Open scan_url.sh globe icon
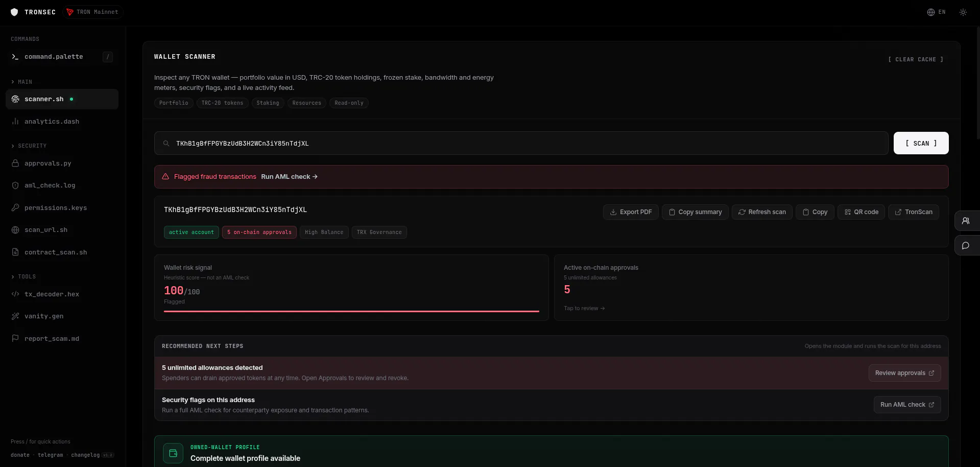The height and width of the screenshot is (467, 980). click(x=15, y=230)
